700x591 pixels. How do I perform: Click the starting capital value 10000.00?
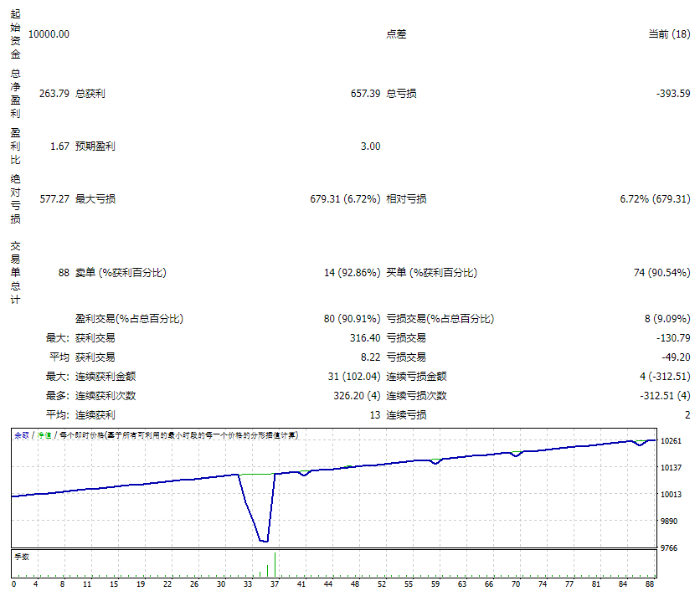click(49, 34)
